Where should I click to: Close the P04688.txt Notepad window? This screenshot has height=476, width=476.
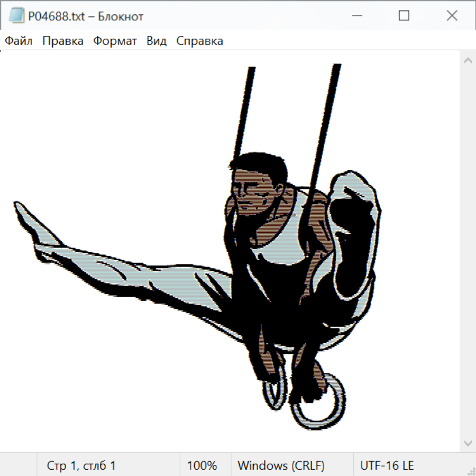[452, 16]
